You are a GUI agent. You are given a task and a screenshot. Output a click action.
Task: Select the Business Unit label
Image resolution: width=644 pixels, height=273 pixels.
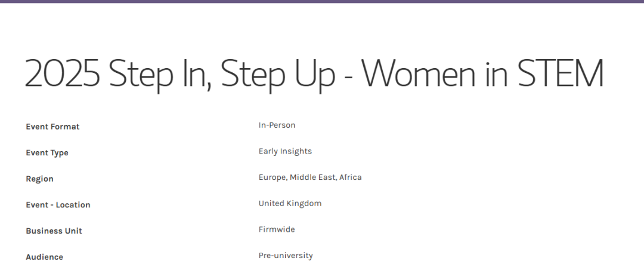click(x=54, y=231)
